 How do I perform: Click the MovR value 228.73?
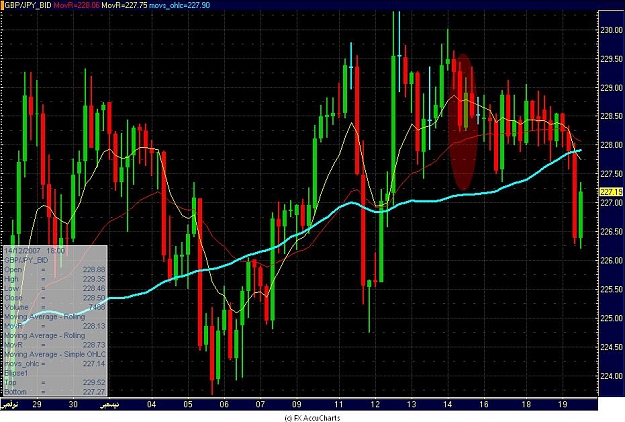[94, 345]
